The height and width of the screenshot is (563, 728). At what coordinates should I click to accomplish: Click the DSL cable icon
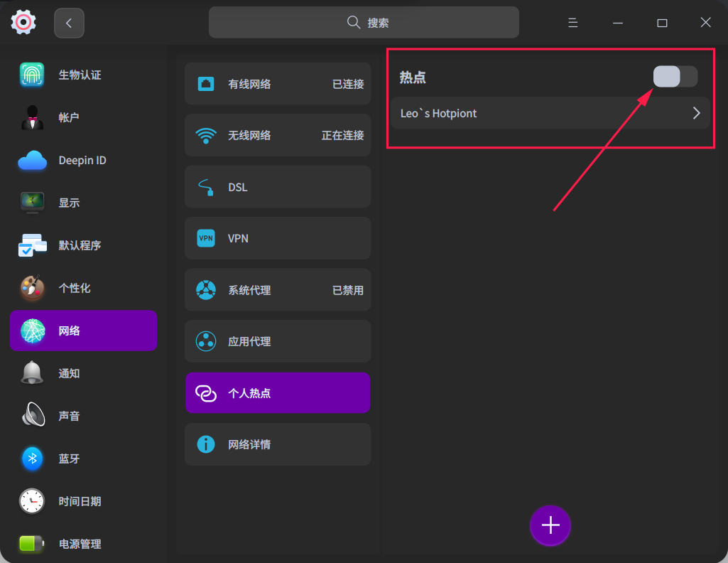(206, 187)
